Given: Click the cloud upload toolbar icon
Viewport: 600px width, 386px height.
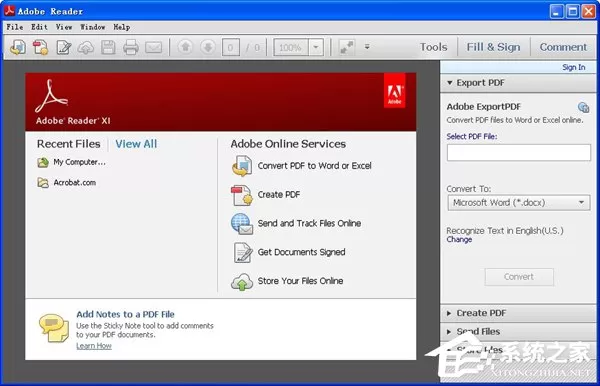Looking at the screenshot, I should pyautogui.click(x=86, y=47).
